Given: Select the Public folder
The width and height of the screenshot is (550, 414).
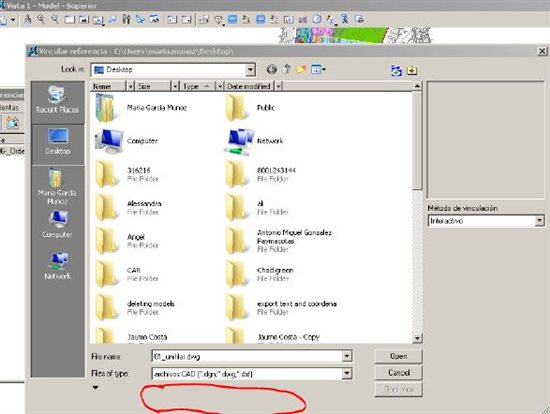Looking at the screenshot, I should click(x=250, y=108).
